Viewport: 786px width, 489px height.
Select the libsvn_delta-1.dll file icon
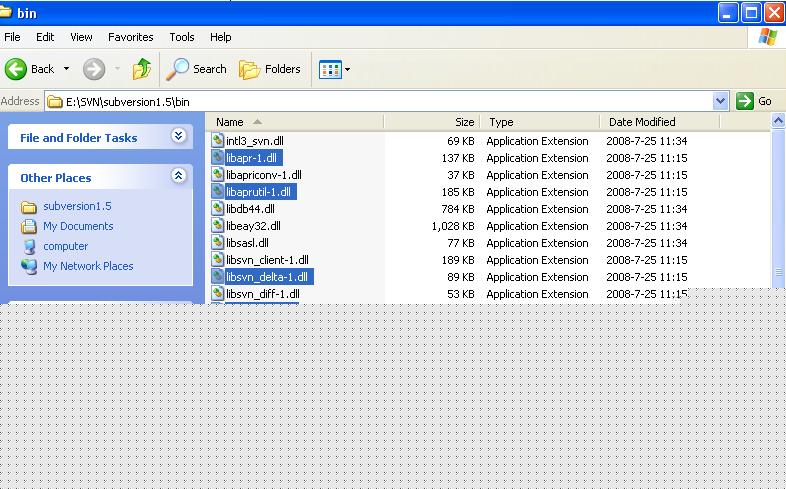click(218, 277)
